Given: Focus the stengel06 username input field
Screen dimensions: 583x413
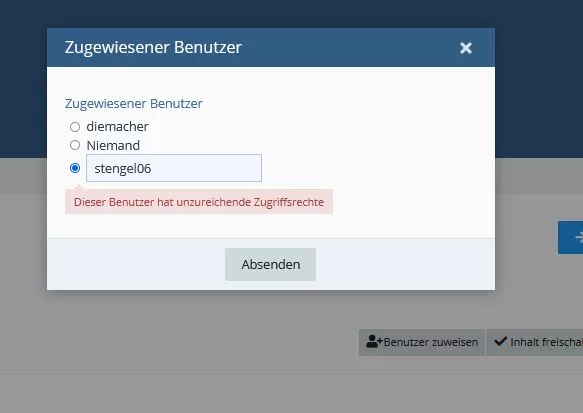Looking at the screenshot, I should [174, 168].
